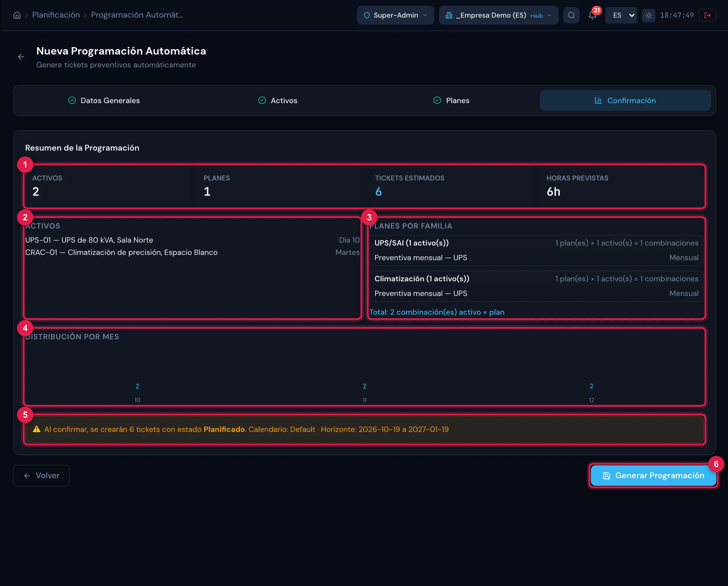Click the shield icon in Super-Admin selector

tap(367, 15)
